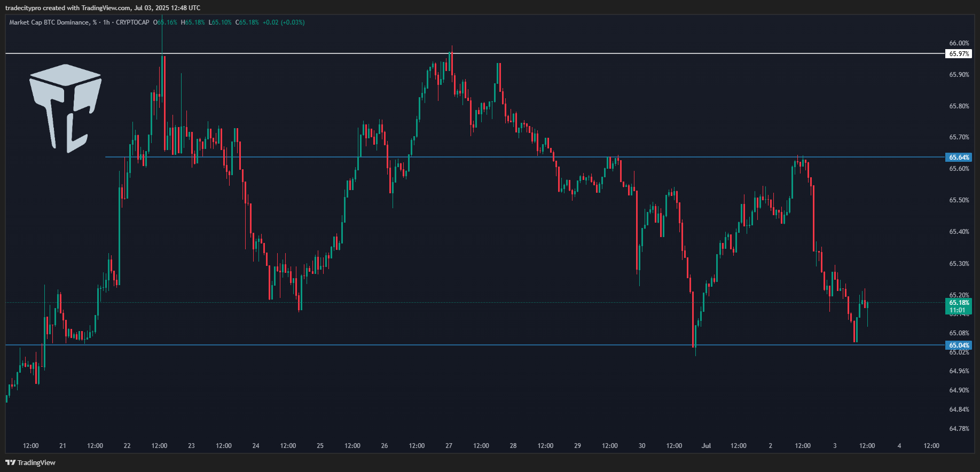Image resolution: width=980 pixels, height=472 pixels.
Task: Click date 4 on time axis
Action: pyautogui.click(x=899, y=446)
